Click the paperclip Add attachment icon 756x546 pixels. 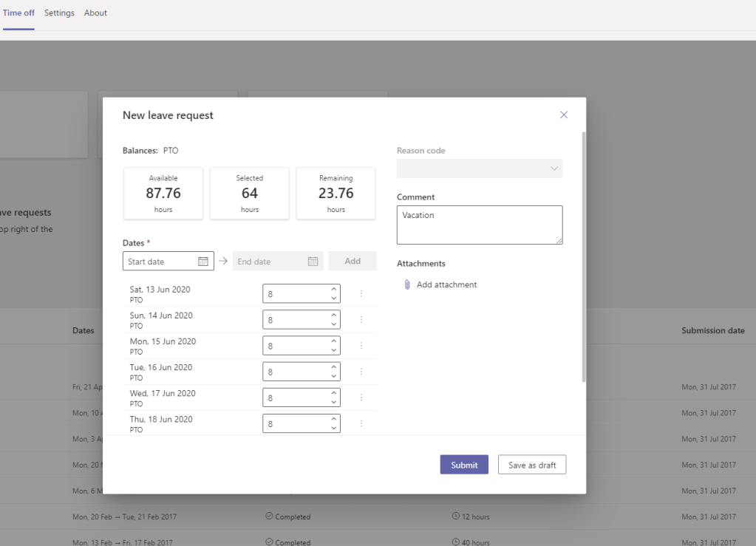pyautogui.click(x=407, y=284)
